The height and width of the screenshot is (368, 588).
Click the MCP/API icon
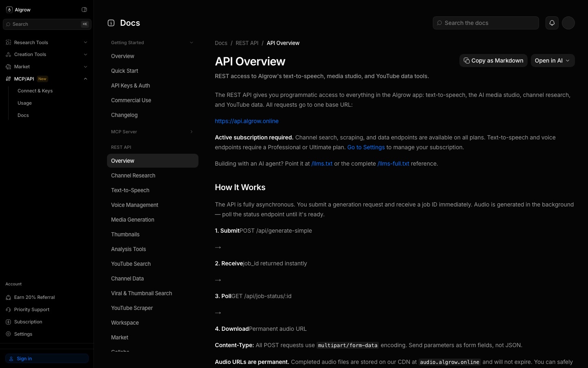(8, 79)
